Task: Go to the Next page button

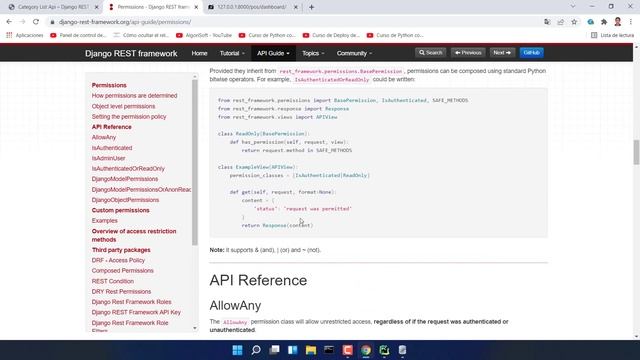Action: pyautogui.click(x=502, y=53)
